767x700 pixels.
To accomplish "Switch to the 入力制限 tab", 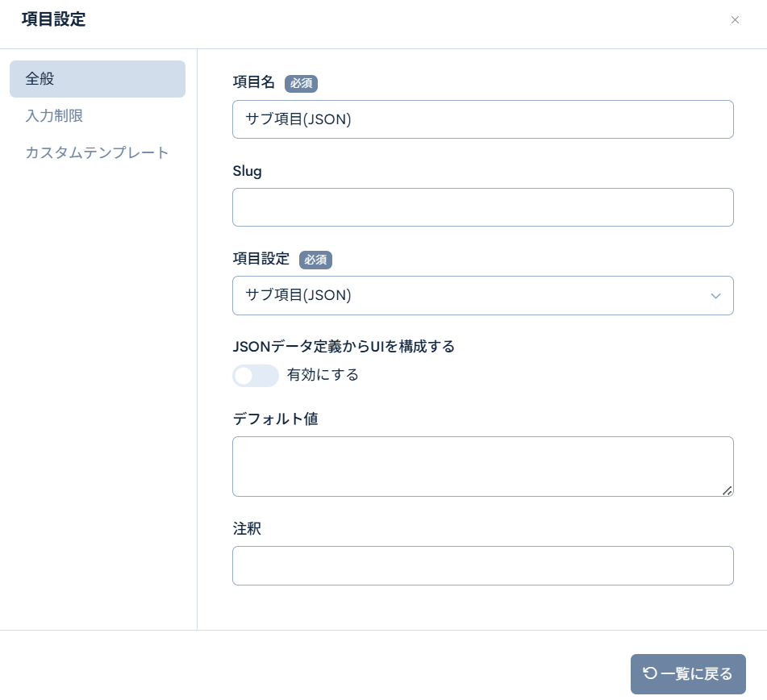I will 54,116.
